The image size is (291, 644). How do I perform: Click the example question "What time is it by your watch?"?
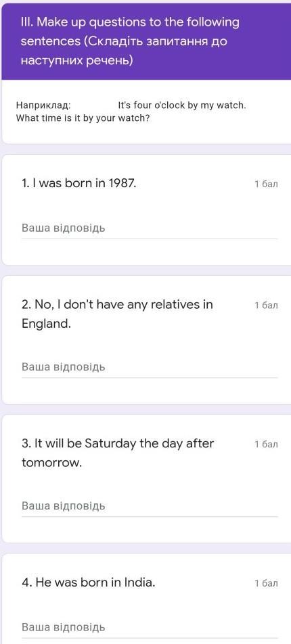83,118
